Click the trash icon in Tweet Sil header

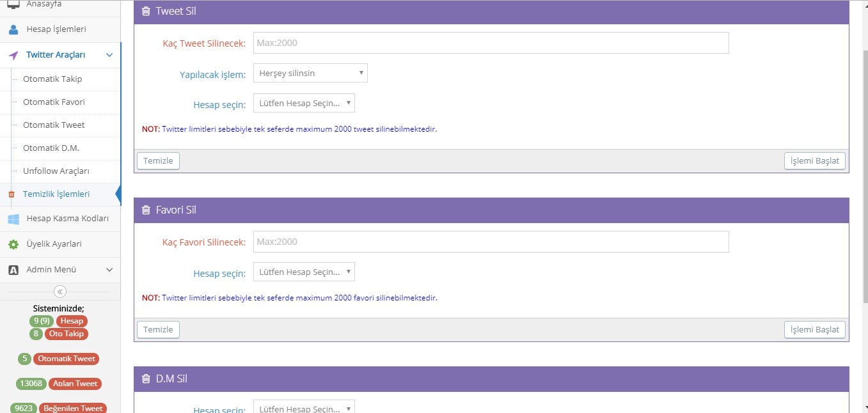tap(146, 11)
